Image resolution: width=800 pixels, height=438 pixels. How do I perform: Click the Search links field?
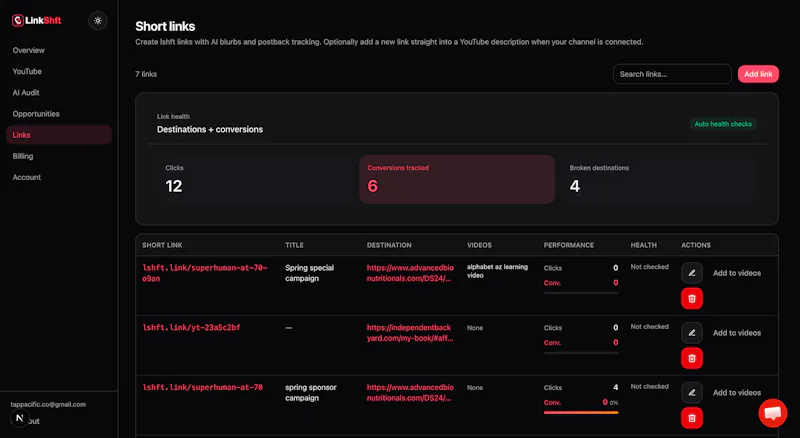pos(672,74)
